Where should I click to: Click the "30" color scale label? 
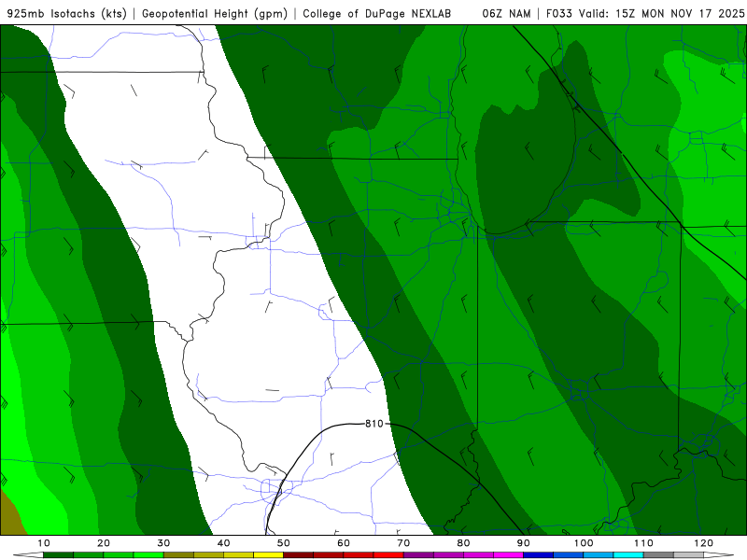pos(163,543)
